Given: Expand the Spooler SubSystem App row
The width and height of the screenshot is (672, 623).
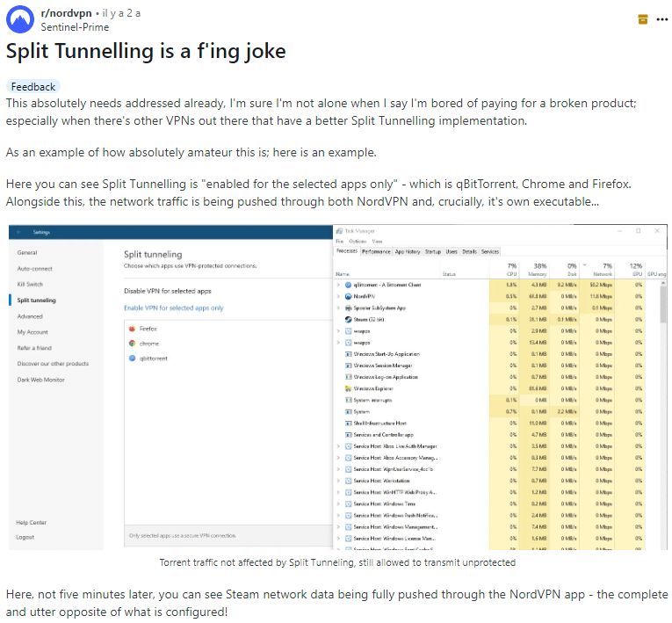Looking at the screenshot, I should [x=338, y=308].
